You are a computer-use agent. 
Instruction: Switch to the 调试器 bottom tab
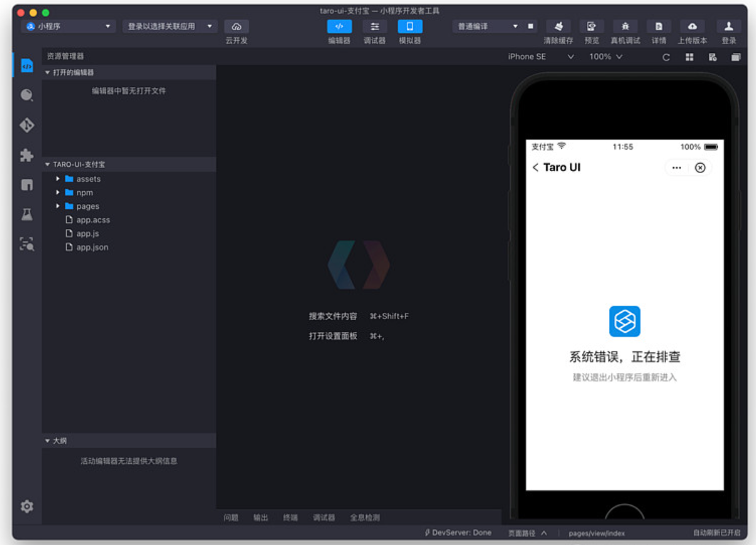click(x=324, y=517)
